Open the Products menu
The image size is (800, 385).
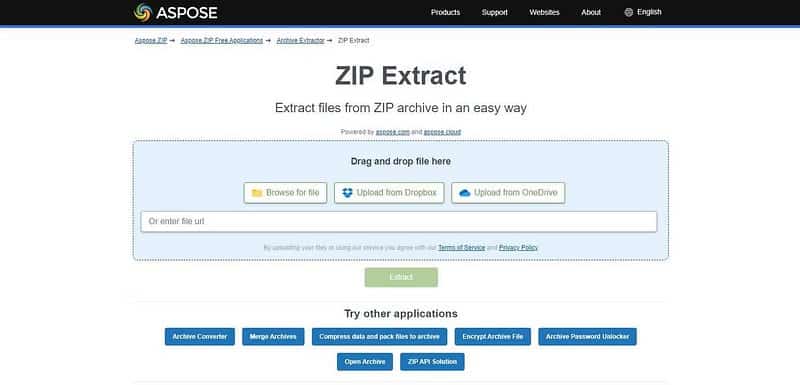pyautogui.click(x=445, y=12)
